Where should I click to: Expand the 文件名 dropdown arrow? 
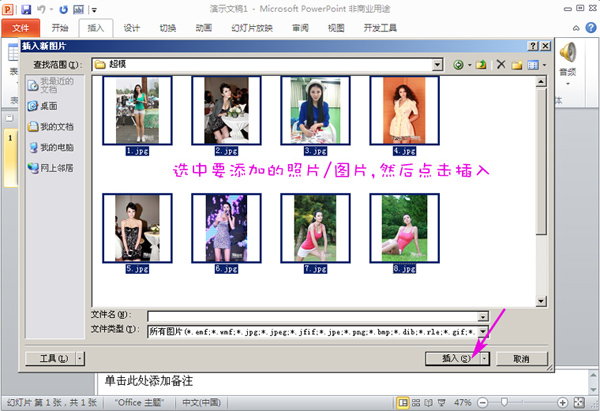coord(483,316)
